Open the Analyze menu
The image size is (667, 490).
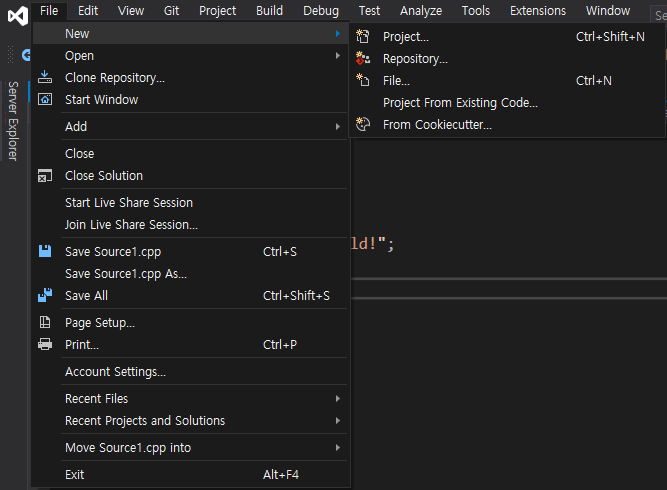(421, 11)
